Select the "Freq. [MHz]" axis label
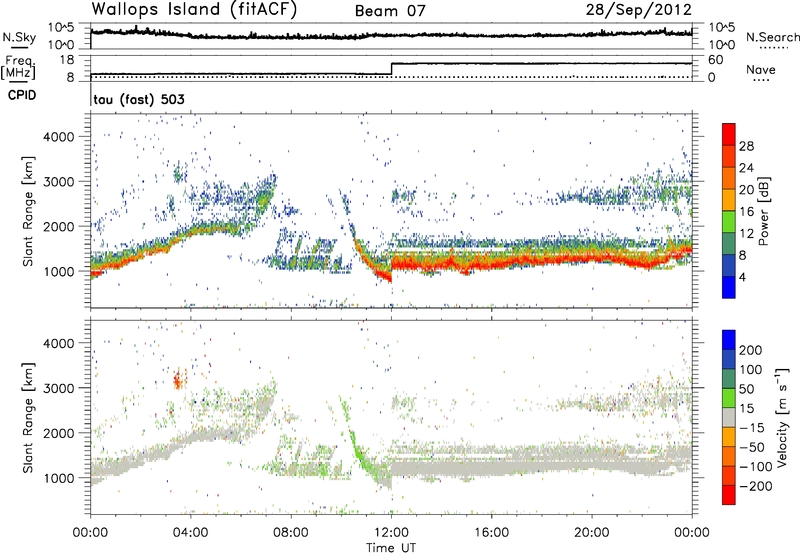 (x=18, y=68)
